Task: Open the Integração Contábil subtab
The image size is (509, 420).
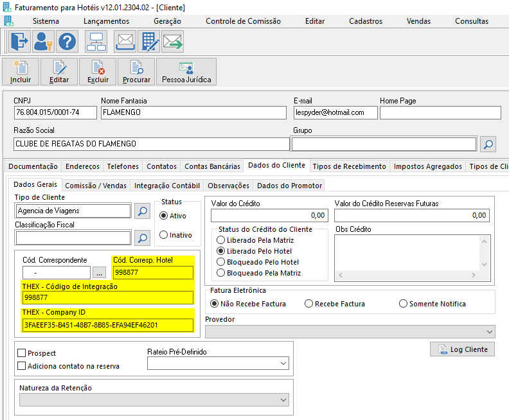Action: click(167, 186)
